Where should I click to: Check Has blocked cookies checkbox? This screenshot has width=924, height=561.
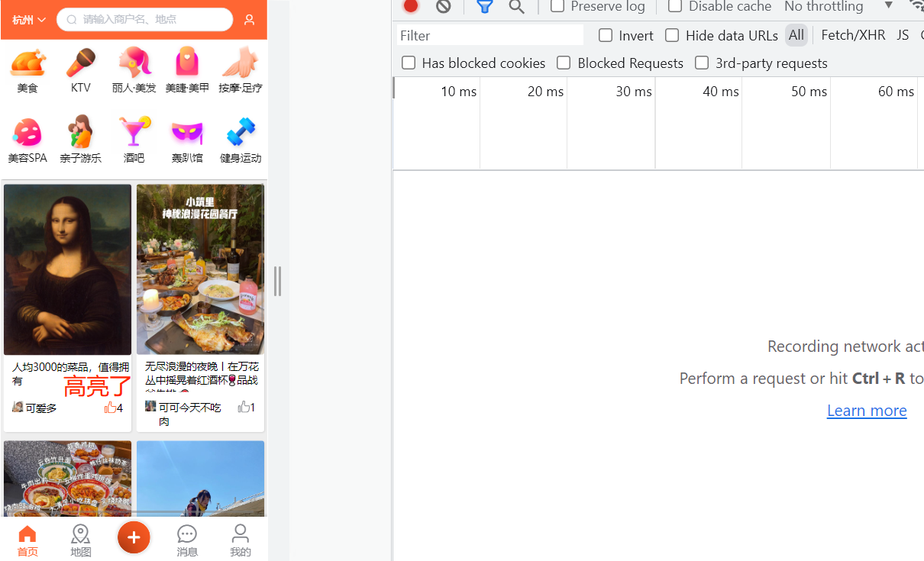(x=409, y=63)
